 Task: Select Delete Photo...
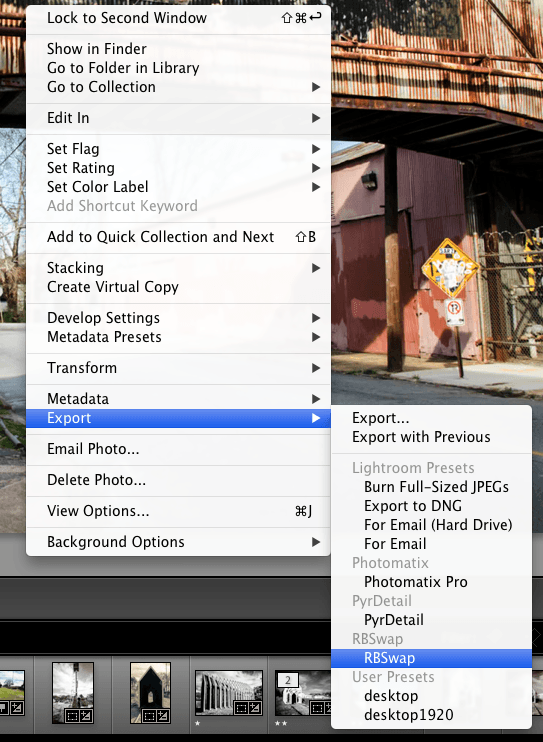coord(178,480)
